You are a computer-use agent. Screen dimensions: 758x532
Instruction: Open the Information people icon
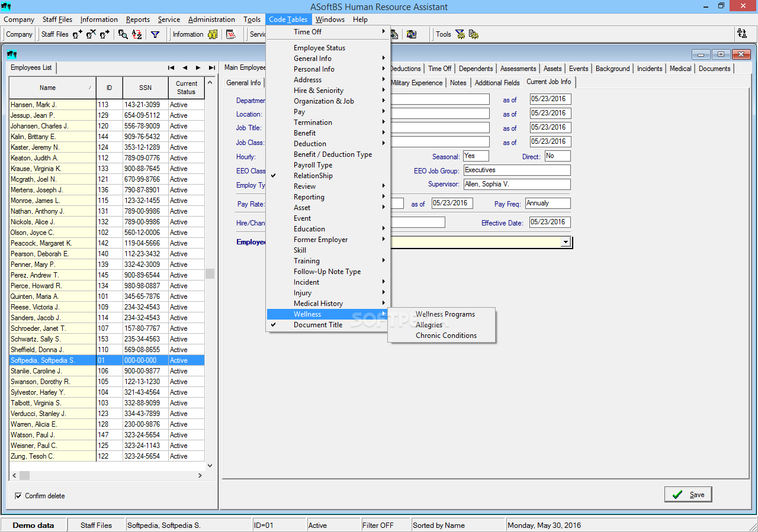(213, 34)
